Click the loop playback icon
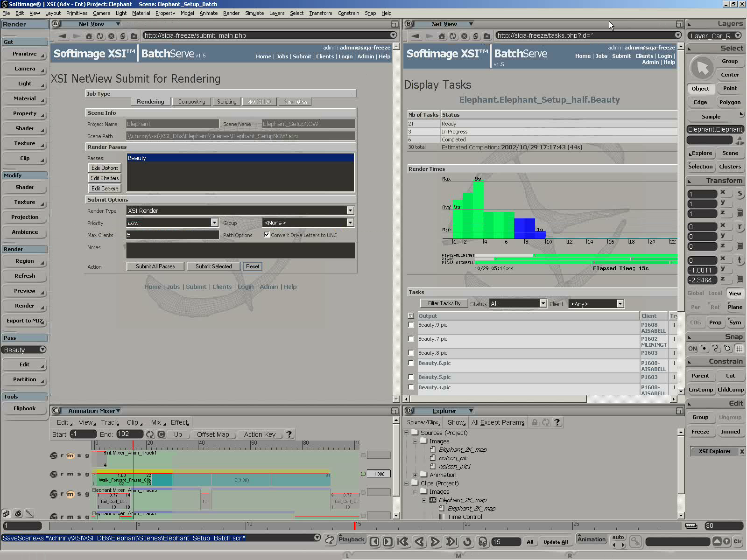Screen dimensions: 747x560 click(467, 541)
